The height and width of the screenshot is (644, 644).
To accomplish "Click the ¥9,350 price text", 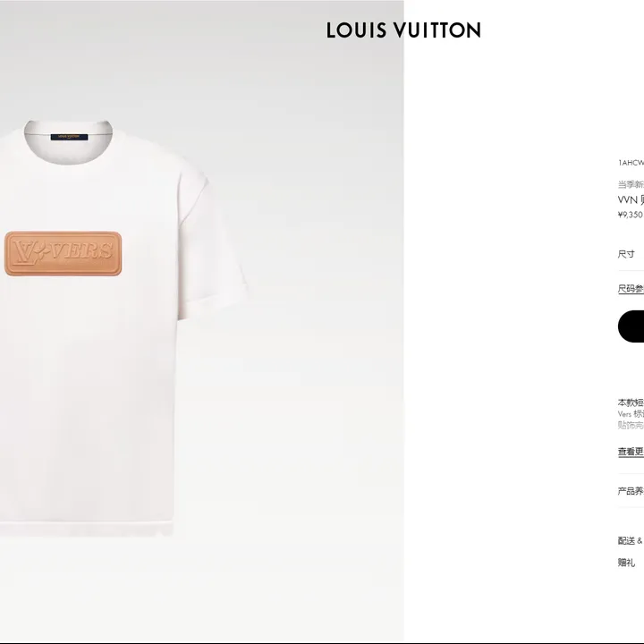I will 631,215.
